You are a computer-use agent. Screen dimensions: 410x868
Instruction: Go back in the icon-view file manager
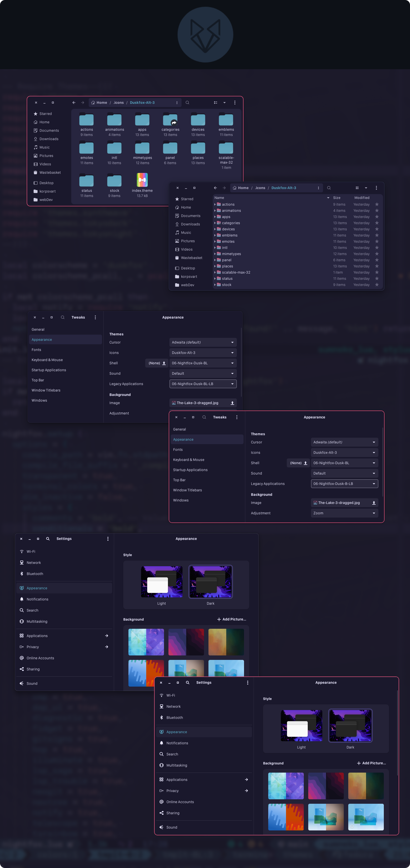click(74, 103)
